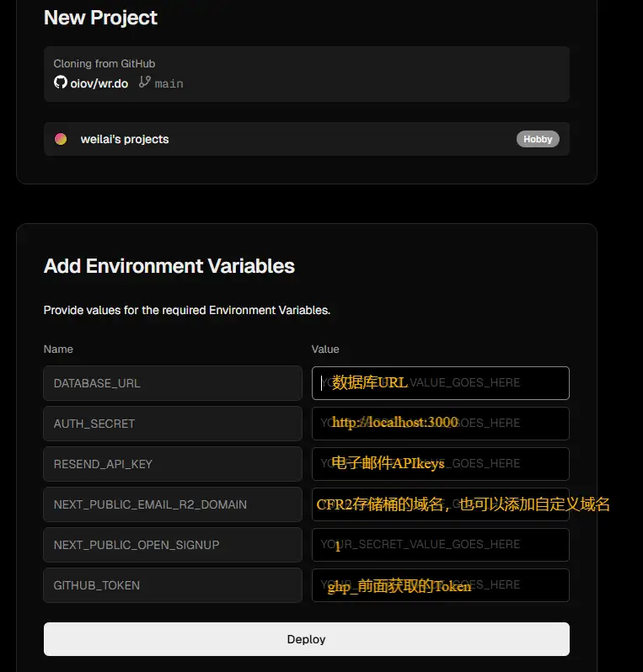
Task: Click the main branch label
Action: pyautogui.click(x=169, y=83)
